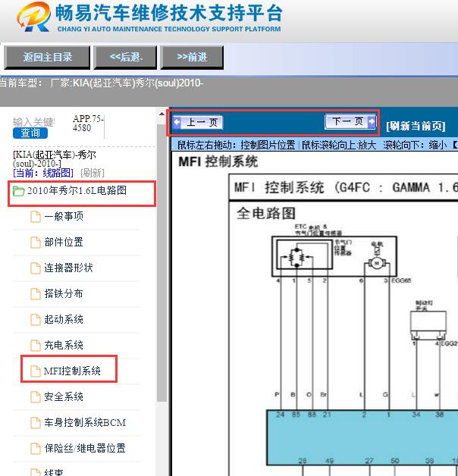Open 车身控制系统BCM entry
This screenshot has width=458, height=476.
(x=85, y=423)
